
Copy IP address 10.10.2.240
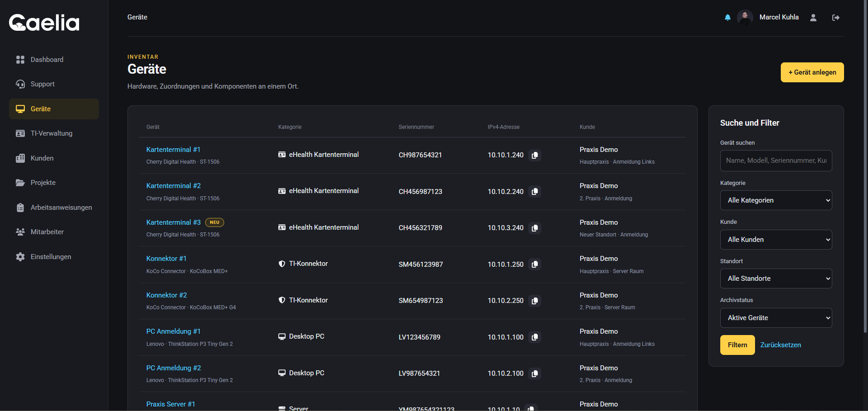pos(535,191)
